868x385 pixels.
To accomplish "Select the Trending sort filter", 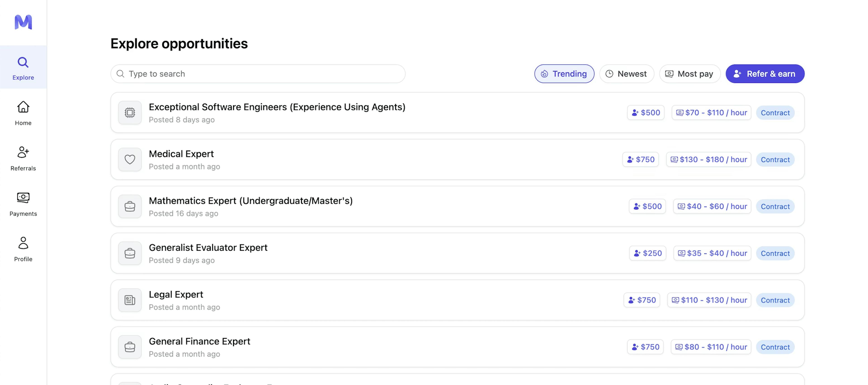I will click(564, 74).
